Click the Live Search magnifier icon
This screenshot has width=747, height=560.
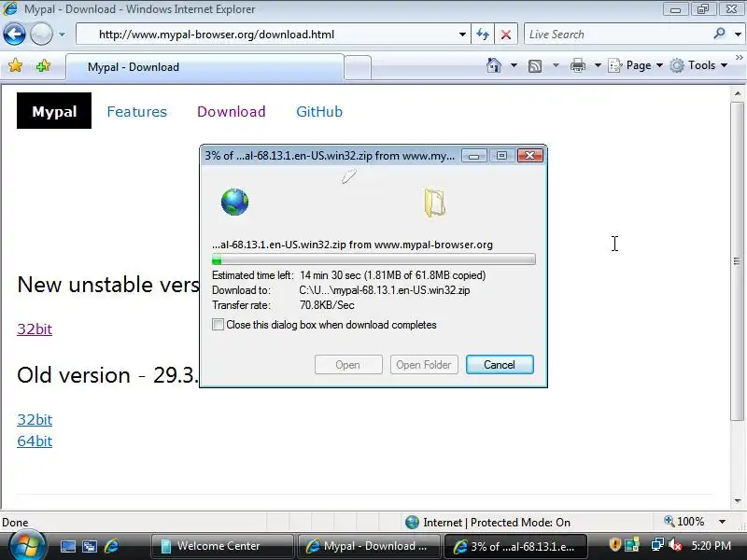pos(719,34)
